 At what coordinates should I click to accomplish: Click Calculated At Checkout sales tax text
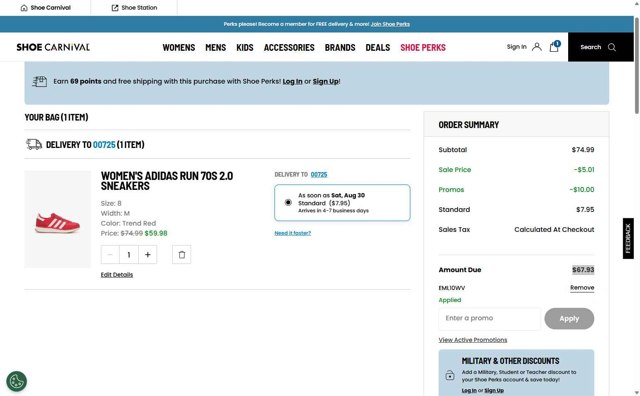point(554,229)
